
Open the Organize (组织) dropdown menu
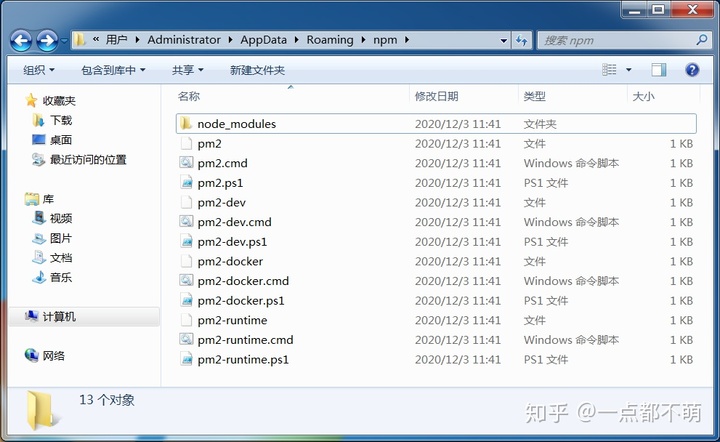tap(39, 70)
